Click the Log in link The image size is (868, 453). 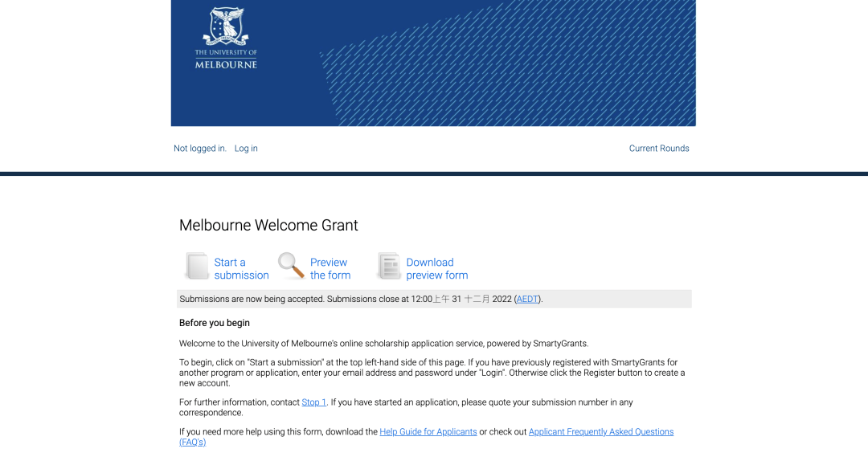point(246,149)
